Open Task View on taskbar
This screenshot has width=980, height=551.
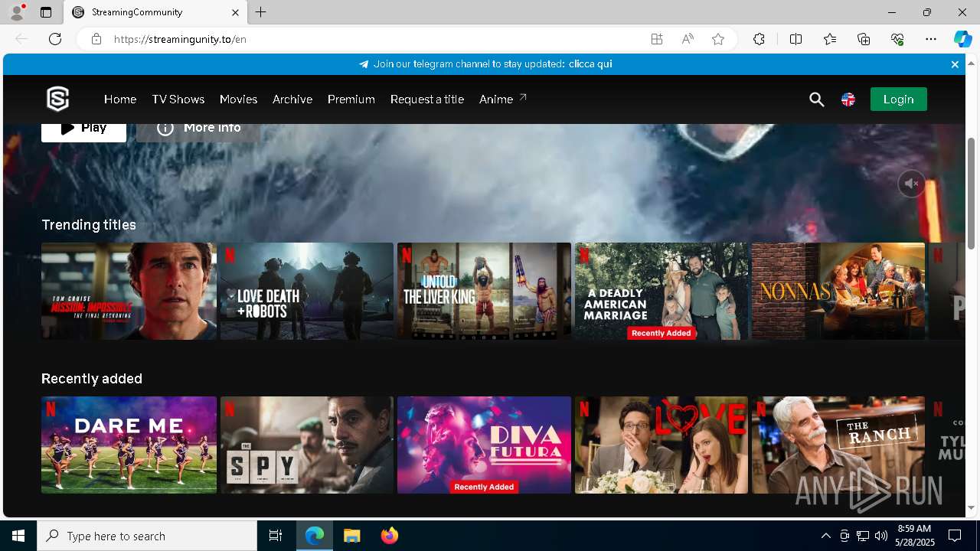pos(276,536)
